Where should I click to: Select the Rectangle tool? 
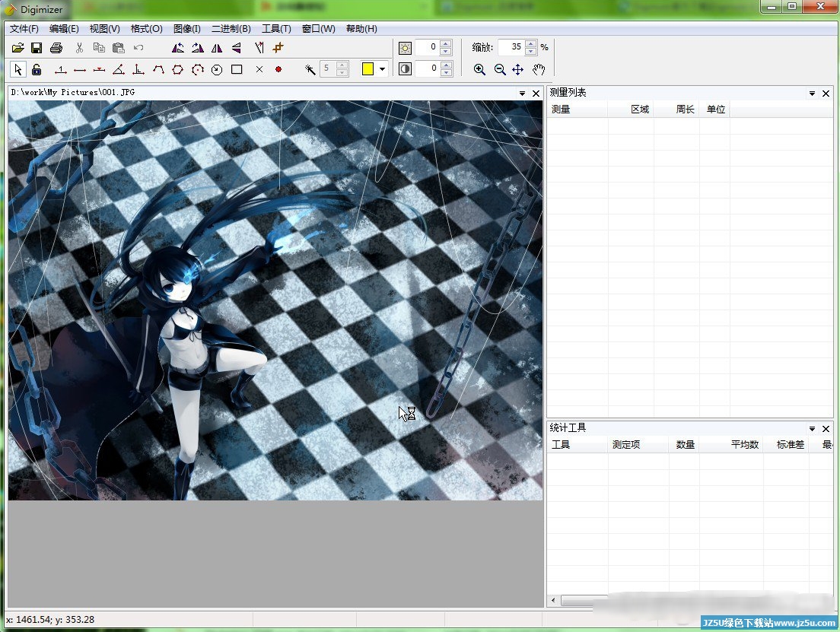(x=236, y=70)
